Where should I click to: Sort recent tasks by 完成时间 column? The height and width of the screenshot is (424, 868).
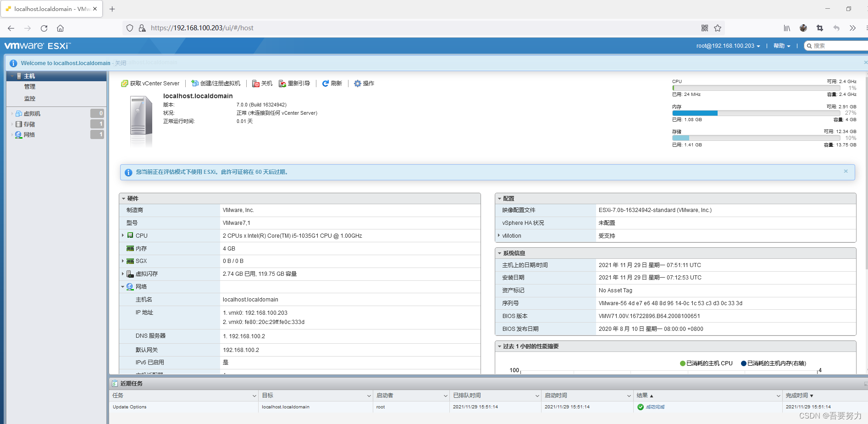pos(825,396)
